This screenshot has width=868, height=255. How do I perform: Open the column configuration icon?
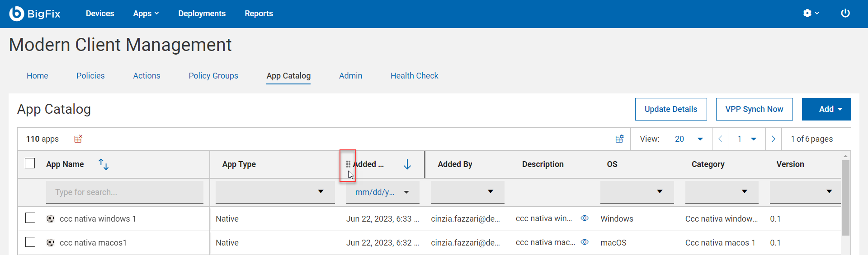(619, 139)
